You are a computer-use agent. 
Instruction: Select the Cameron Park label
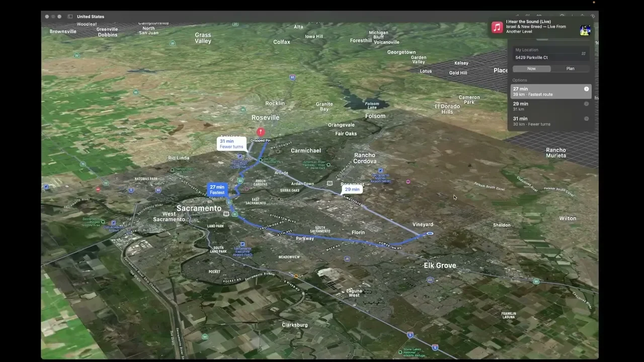coord(469,100)
